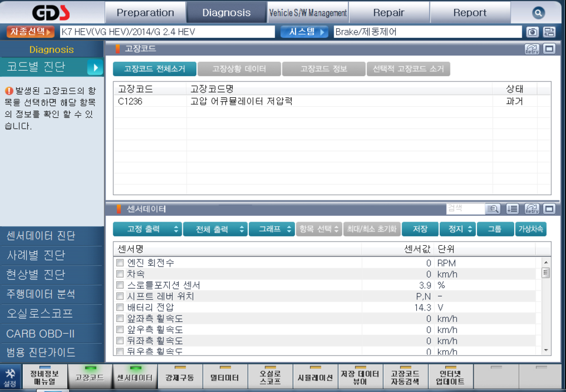Maximize the 고장코드 panel
The height and width of the screenshot is (392, 566).
tap(549, 49)
